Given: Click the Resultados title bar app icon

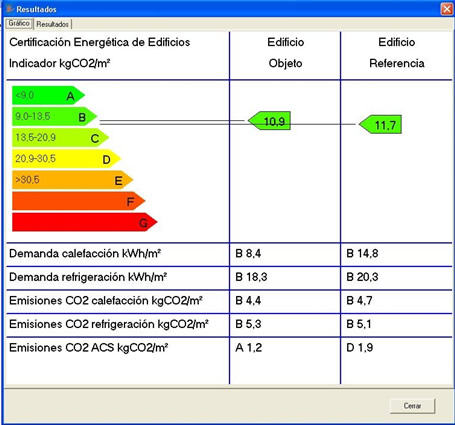Looking at the screenshot, I should click(10, 9).
